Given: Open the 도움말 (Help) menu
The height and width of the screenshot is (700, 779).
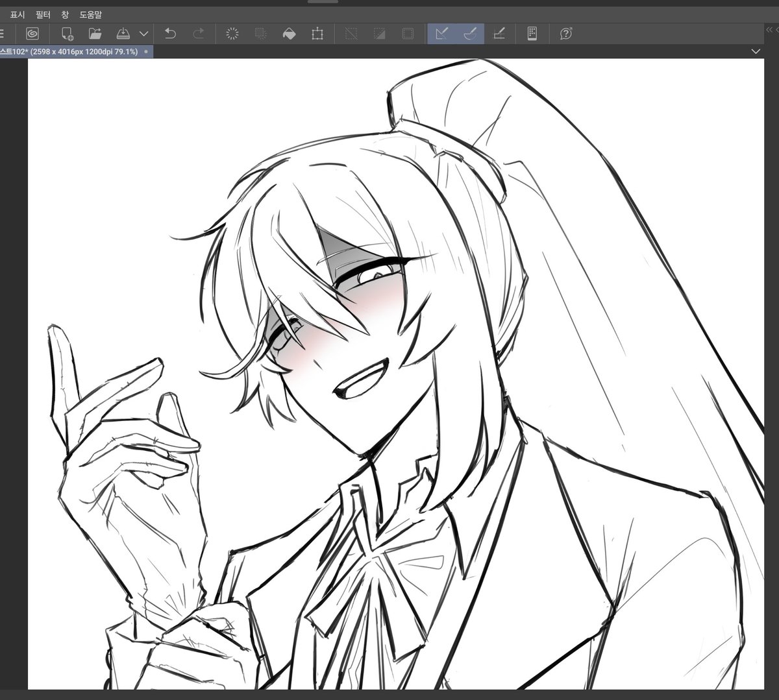Looking at the screenshot, I should (91, 14).
